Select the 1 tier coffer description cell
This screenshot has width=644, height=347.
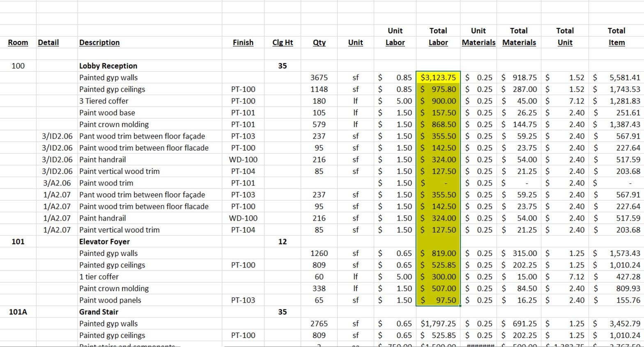(99, 277)
